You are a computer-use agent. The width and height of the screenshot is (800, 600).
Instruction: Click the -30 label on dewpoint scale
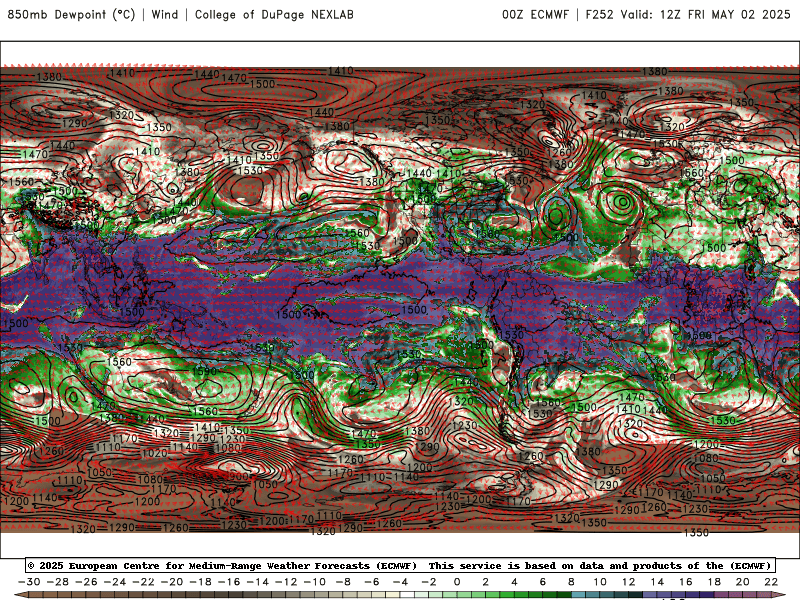29,582
